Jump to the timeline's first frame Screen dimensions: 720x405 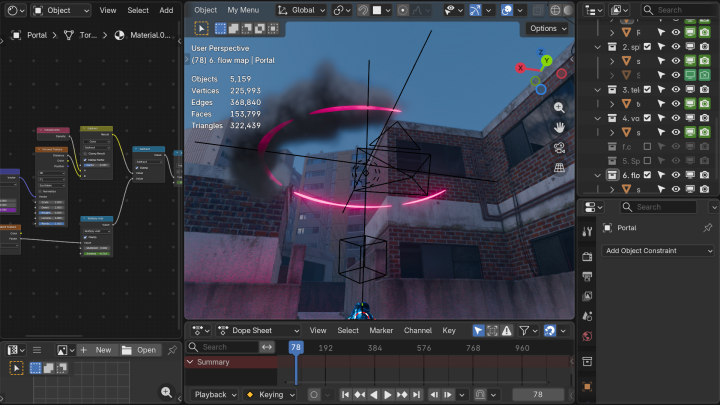click(x=345, y=395)
